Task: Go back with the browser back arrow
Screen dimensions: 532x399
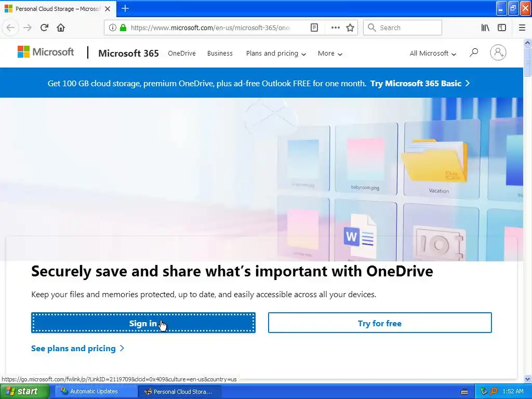Action: [x=10, y=28]
